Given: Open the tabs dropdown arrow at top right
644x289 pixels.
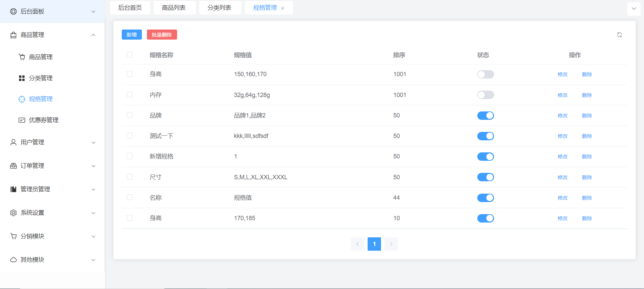Looking at the screenshot, I should point(634,9).
